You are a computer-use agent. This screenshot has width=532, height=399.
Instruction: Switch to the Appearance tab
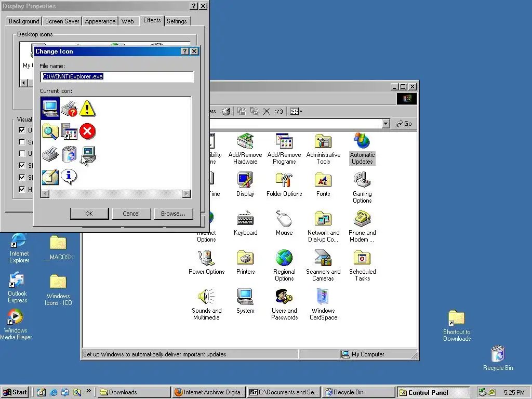[100, 21]
